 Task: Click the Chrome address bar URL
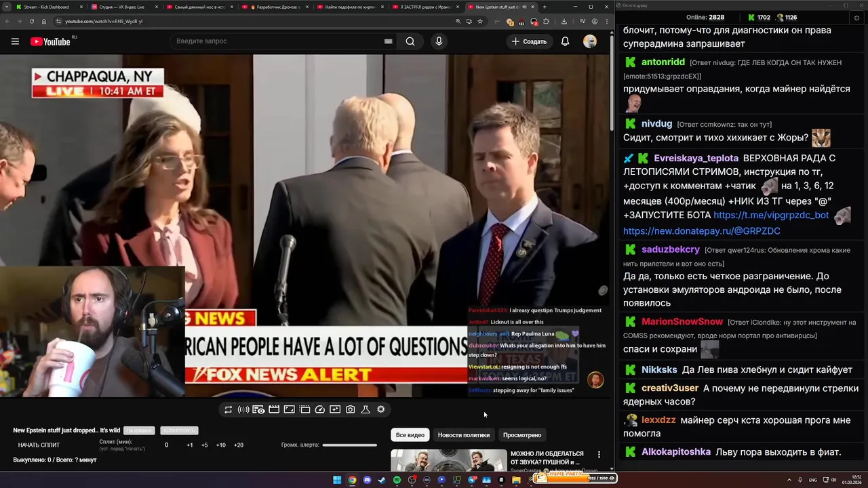pos(104,21)
